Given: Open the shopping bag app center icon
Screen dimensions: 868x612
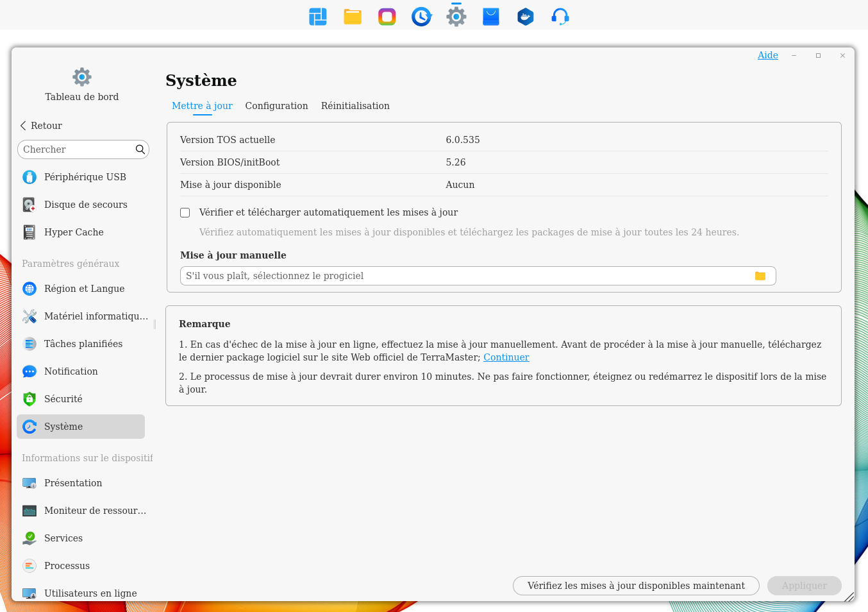Looking at the screenshot, I should pyautogui.click(x=490, y=17).
